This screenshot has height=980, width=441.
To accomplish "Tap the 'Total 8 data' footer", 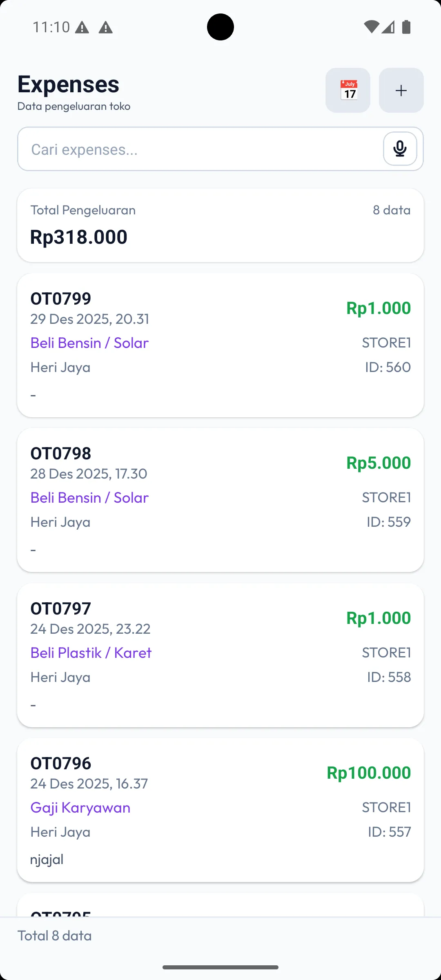I will pyautogui.click(x=55, y=935).
